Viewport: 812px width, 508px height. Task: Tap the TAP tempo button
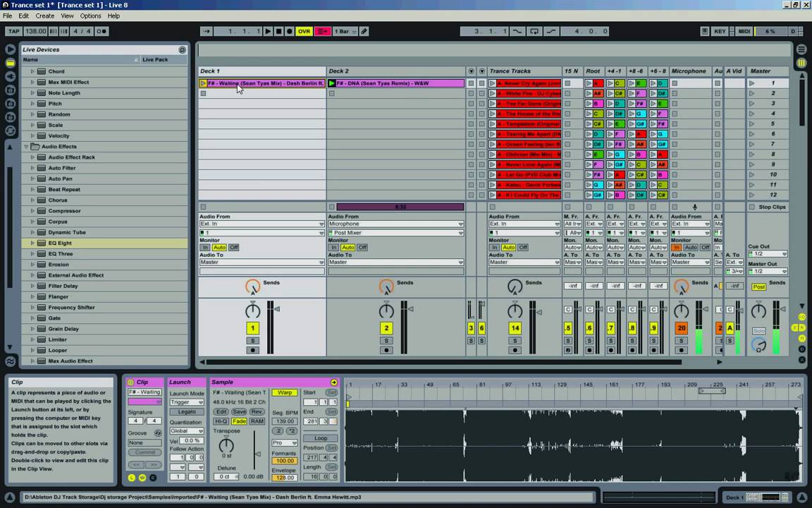click(x=14, y=31)
